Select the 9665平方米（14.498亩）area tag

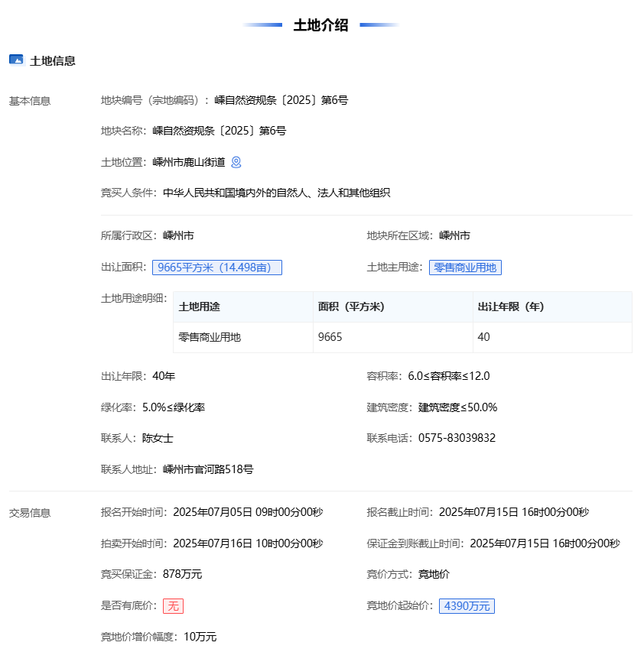pyautogui.click(x=219, y=268)
